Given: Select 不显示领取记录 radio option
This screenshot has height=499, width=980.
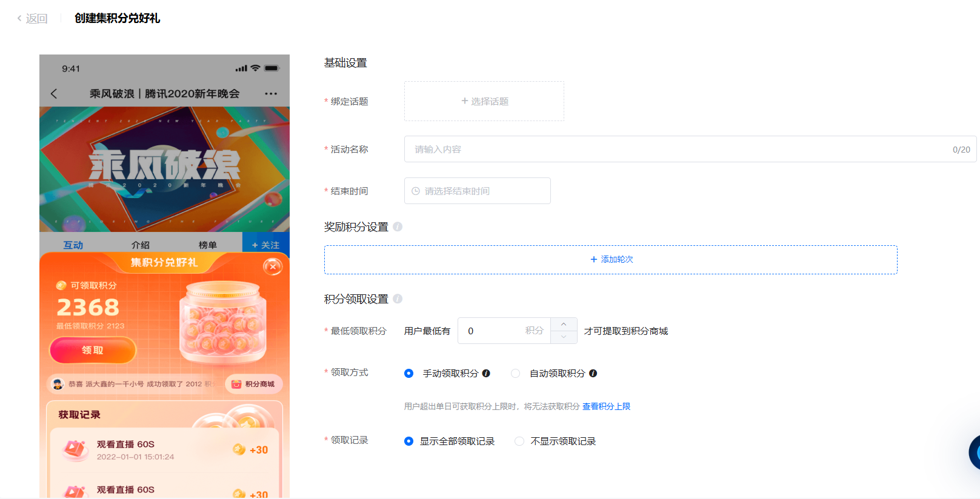Looking at the screenshot, I should click(519, 441).
